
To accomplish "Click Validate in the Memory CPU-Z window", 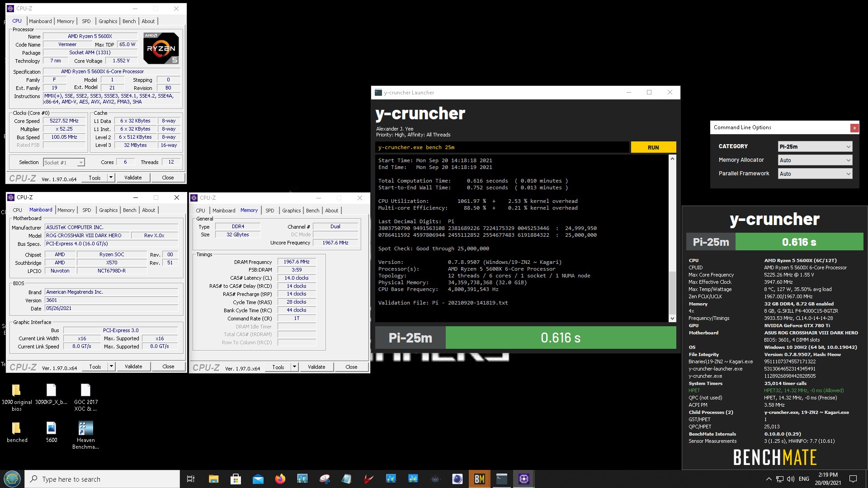I will point(316,367).
